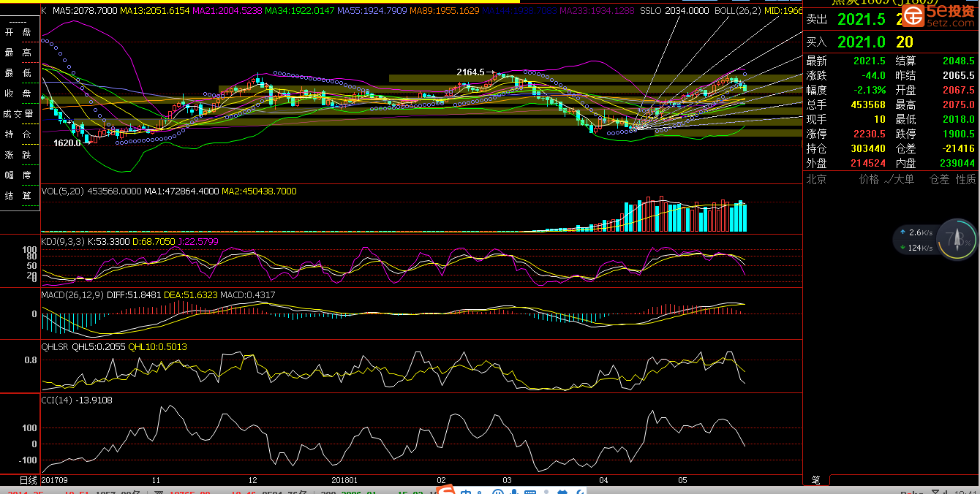Image resolution: width=980 pixels, height=494 pixels.
Task: Click the CCI(14) indicator label
Action: point(57,400)
